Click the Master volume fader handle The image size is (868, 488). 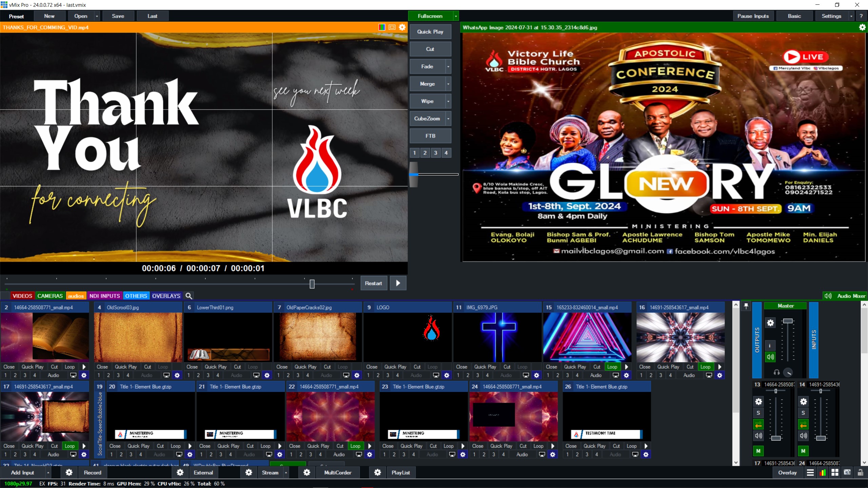pyautogui.click(x=788, y=321)
